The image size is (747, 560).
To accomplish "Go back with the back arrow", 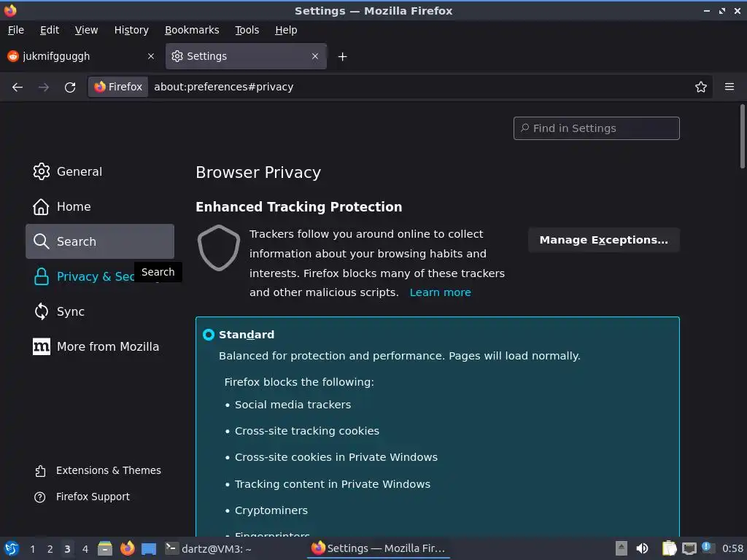I will (x=18, y=87).
